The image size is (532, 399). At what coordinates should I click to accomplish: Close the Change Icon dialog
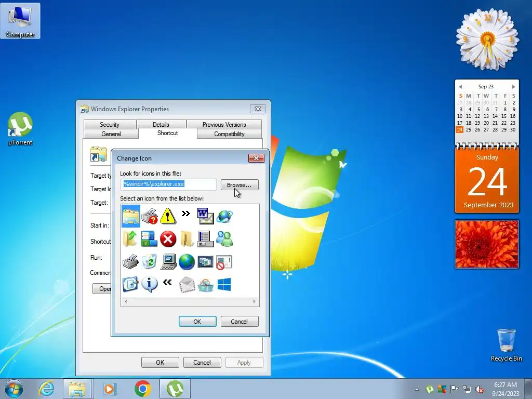tap(257, 158)
